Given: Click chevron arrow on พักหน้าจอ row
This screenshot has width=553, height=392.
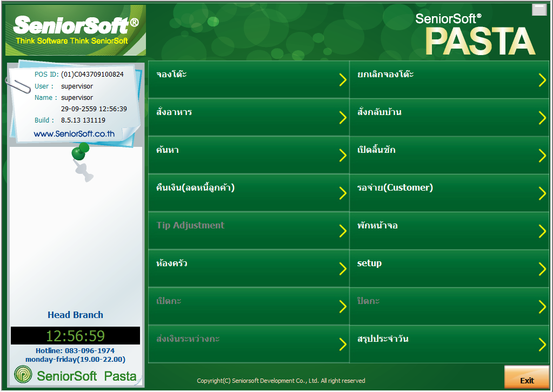Looking at the screenshot, I should coord(542,231).
